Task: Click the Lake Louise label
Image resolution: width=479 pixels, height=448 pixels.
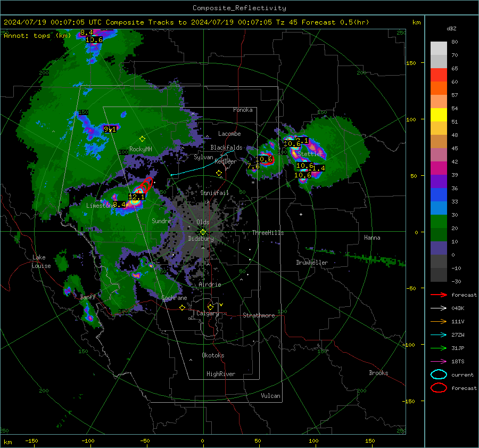Action: (x=41, y=262)
